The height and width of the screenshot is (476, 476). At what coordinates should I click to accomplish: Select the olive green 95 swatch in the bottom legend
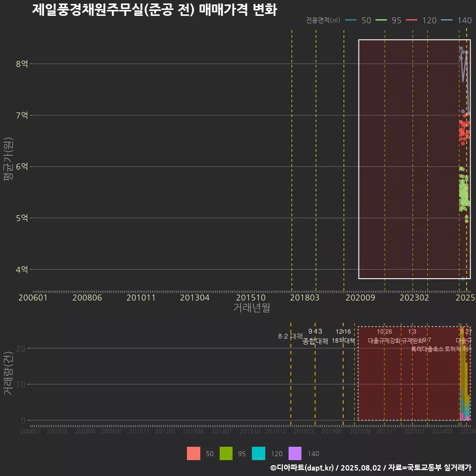point(226,454)
